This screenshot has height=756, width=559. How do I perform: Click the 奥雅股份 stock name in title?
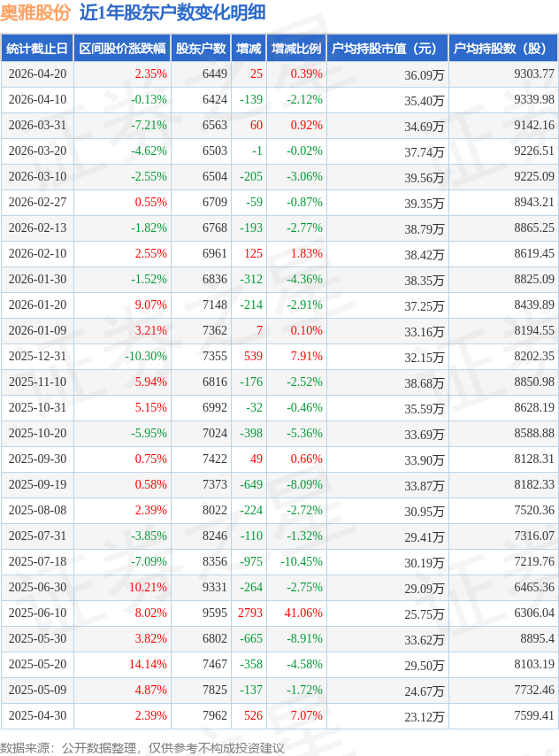[x=35, y=12]
